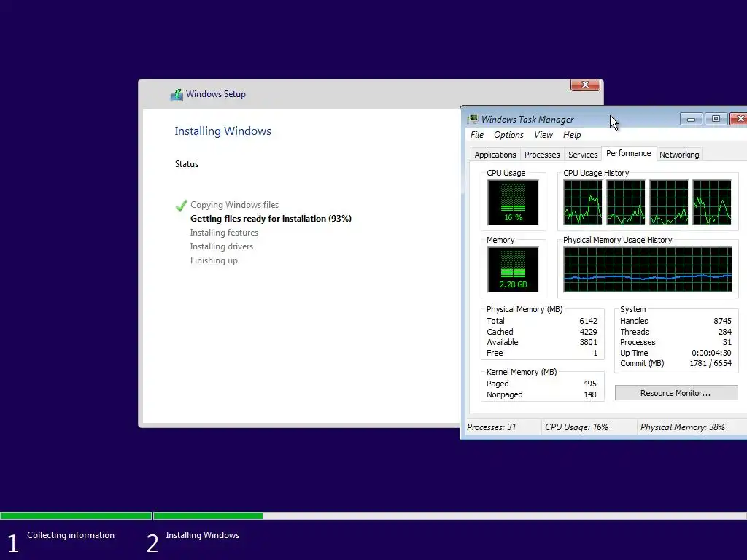Switch to the Processes tab

point(542,155)
